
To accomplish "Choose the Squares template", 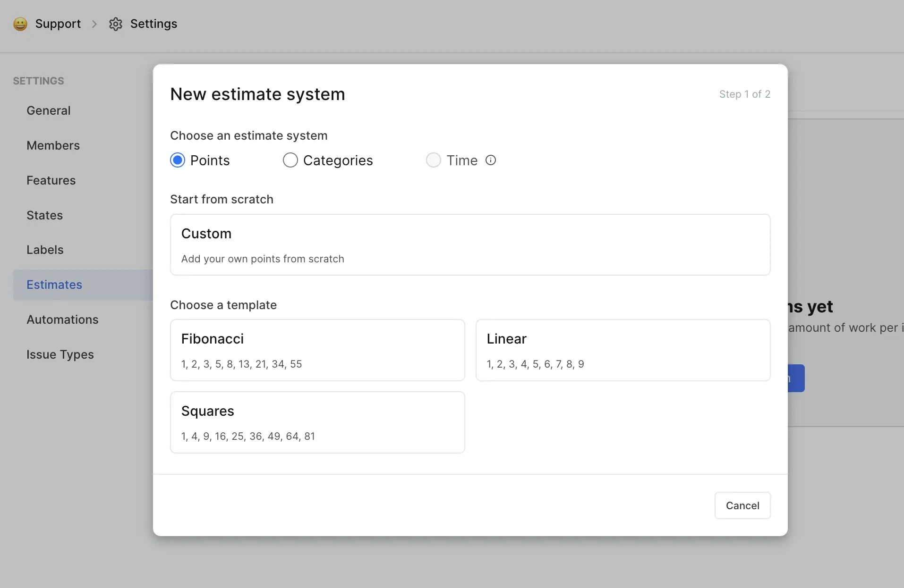I will [317, 422].
